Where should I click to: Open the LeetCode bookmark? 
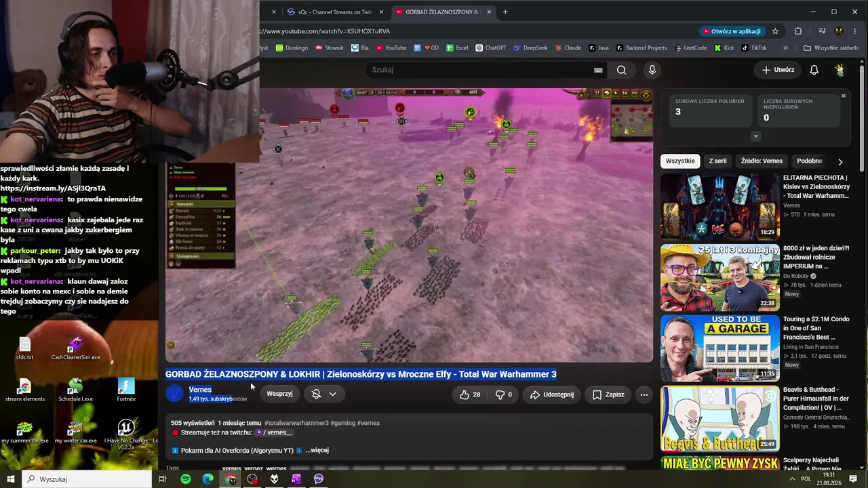click(x=690, y=48)
